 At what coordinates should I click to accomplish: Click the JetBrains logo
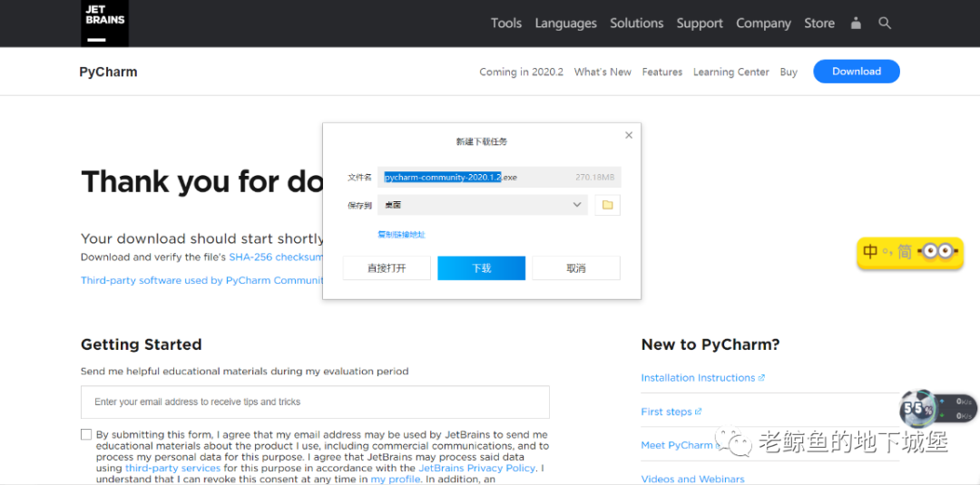104,23
